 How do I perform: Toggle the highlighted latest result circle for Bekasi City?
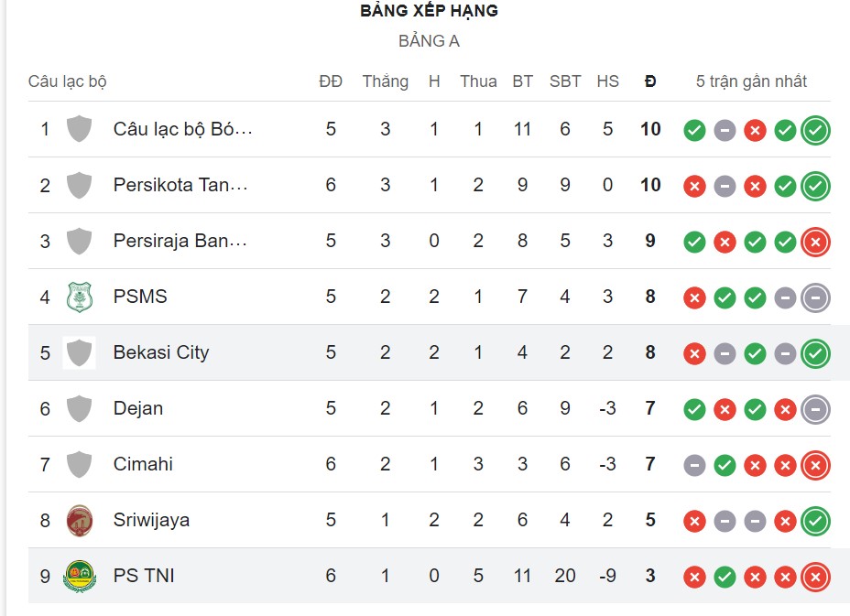(814, 352)
